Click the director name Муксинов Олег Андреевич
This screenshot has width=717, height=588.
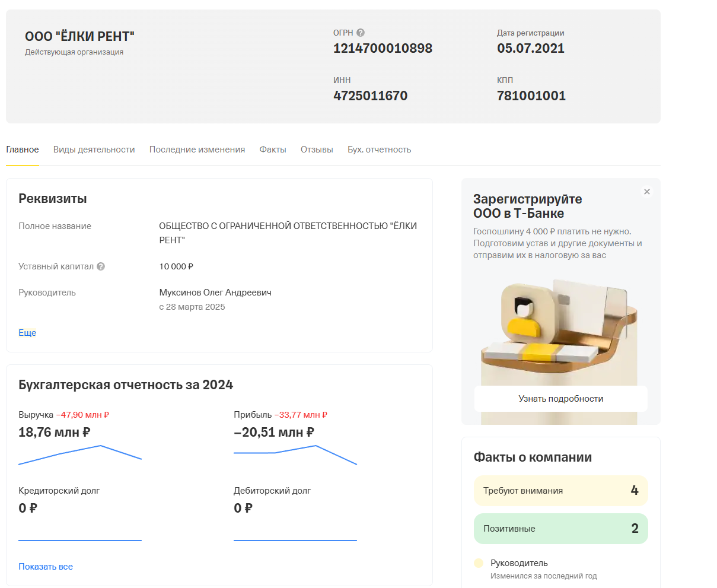[x=215, y=293]
